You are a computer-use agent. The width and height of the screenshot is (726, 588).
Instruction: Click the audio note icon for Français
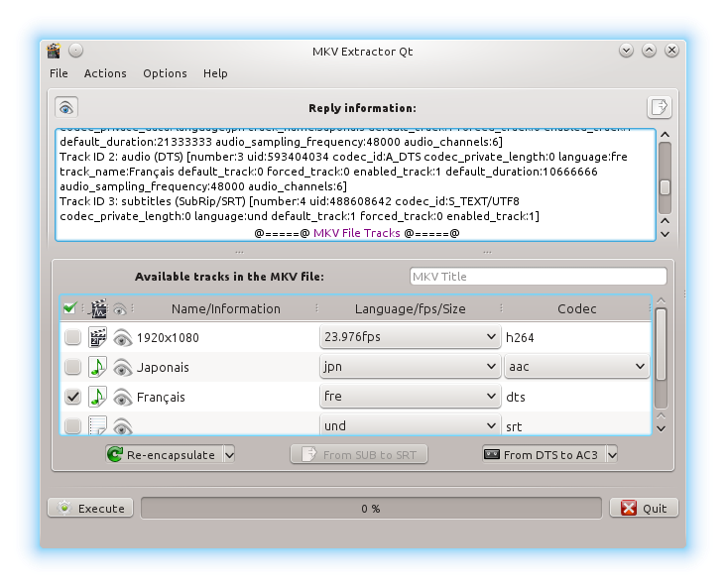tap(98, 397)
